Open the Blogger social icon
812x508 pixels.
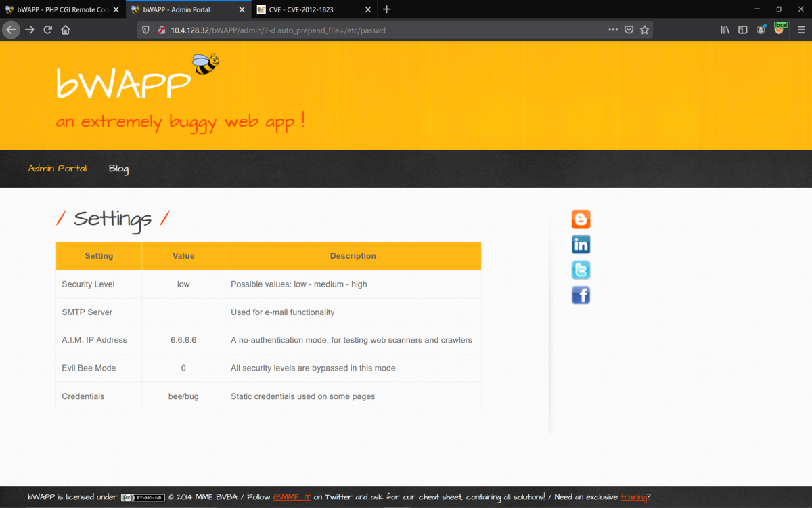[581, 219]
